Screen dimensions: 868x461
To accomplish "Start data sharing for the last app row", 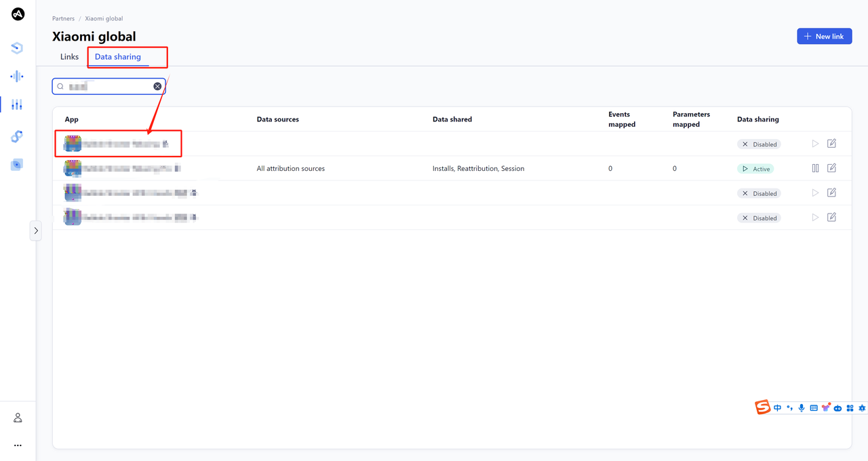I will click(815, 218).
